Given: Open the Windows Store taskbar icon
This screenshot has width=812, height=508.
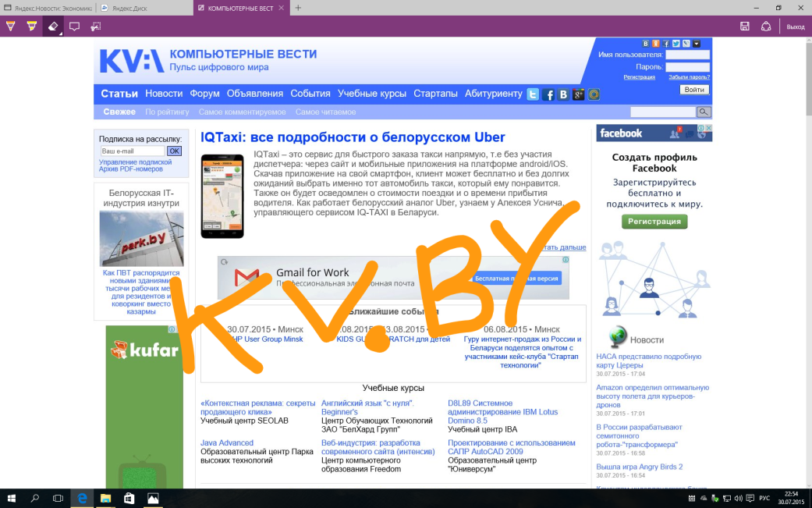Looking at the screenshot, I should 129,498.
